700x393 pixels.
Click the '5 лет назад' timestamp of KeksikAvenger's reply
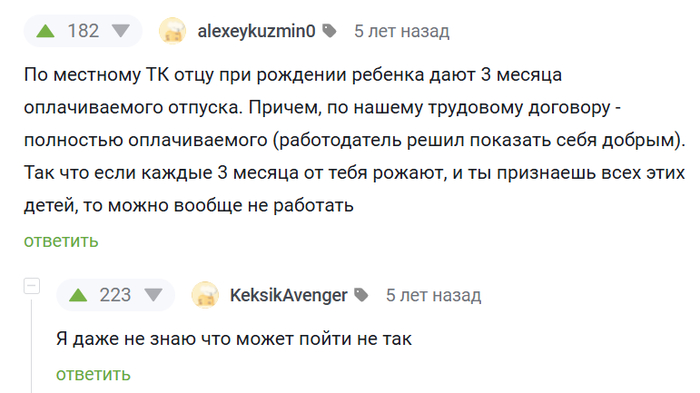click(x=433, y=295)
